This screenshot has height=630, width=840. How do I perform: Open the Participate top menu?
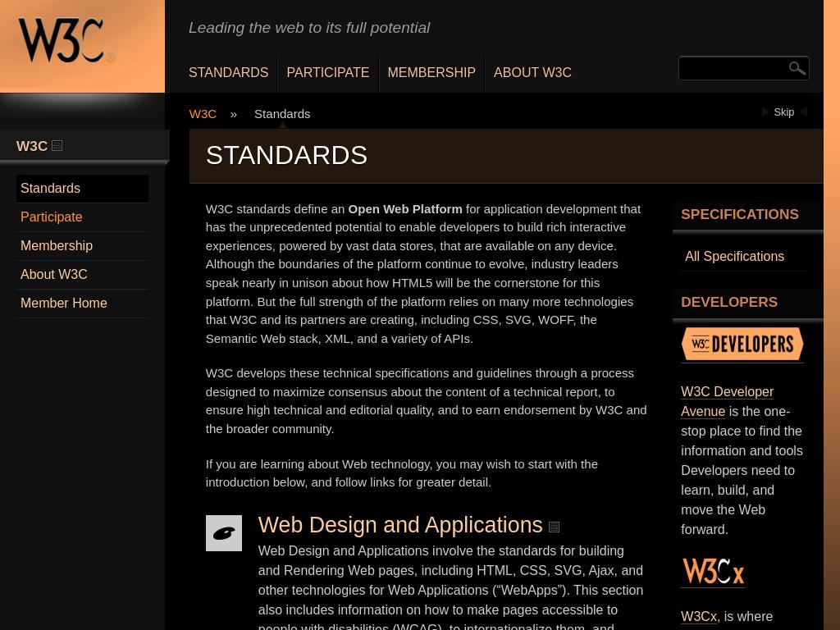tap(328, 72)
